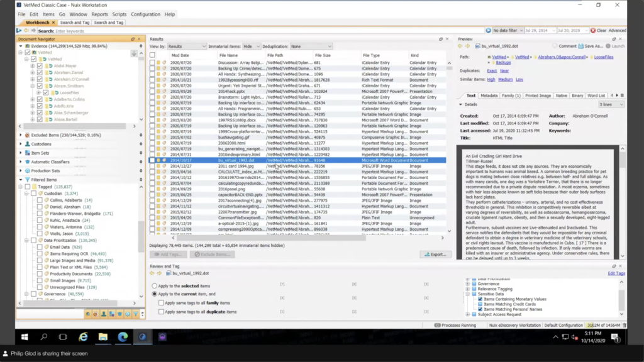Toggle the LooseFiles folder checkbox

(46, 93)
